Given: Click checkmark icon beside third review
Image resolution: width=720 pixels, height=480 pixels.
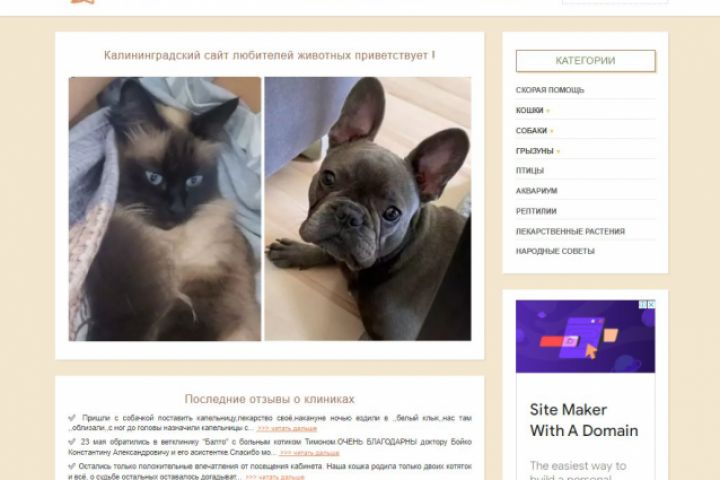Looking at the screenshot, I should (72, 466).
